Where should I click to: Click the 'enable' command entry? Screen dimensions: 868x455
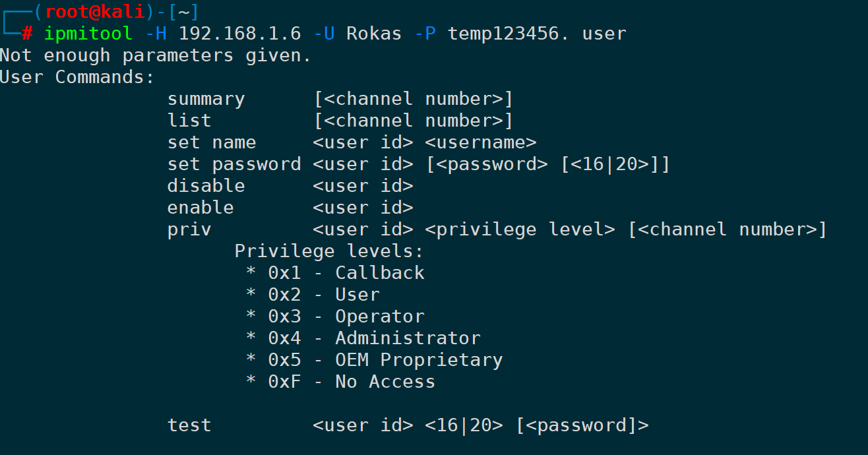pos(201,208)
